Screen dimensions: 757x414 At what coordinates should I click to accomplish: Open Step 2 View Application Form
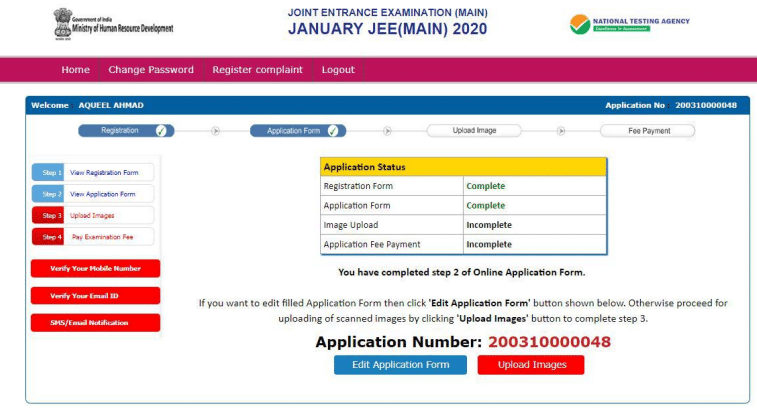pos(93,194)
